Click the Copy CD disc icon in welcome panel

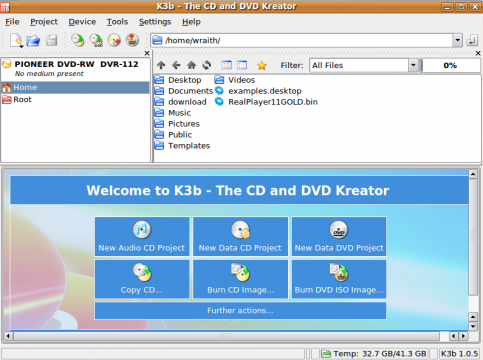pyautogui.click(x=142, y=272)
